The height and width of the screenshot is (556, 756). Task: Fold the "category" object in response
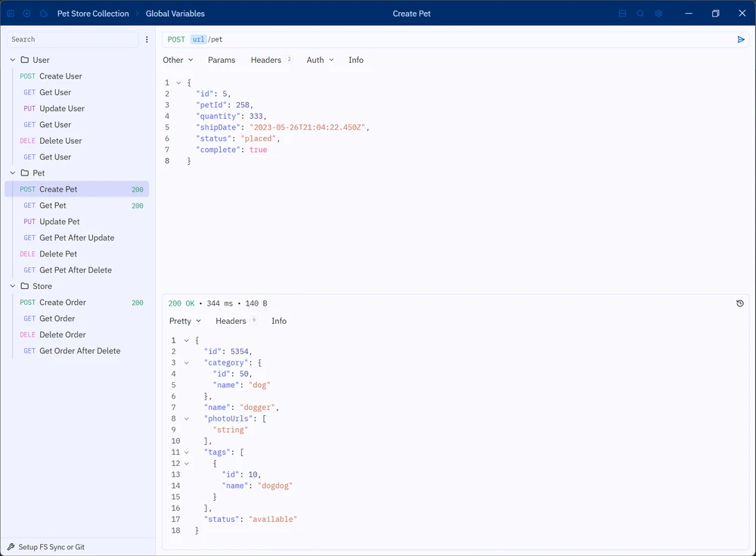187,363
